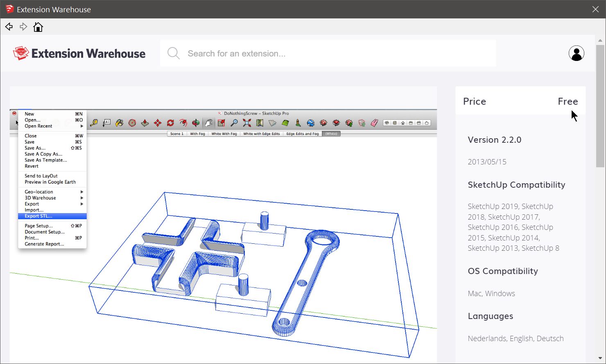Screen dimensions: 606x364
Task: Open the home page via house icon
Action: pyautogui.click(x=38, y=27)
